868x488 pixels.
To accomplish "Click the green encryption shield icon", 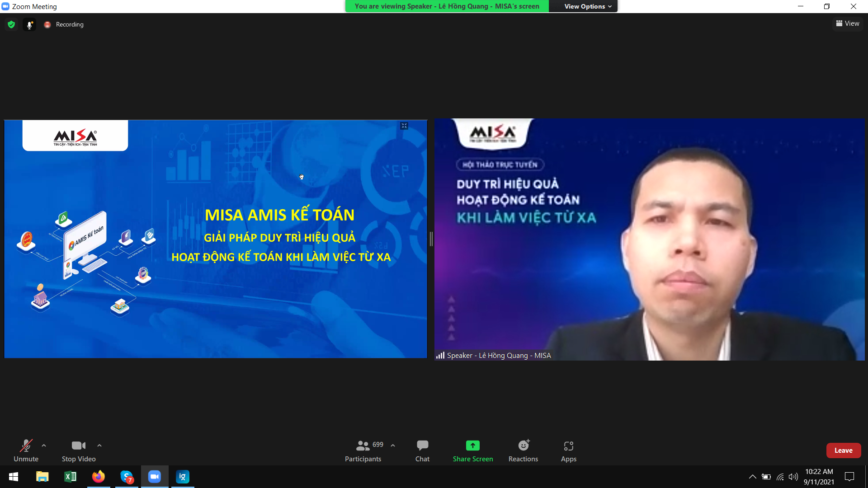I will (x=11, y=24).
